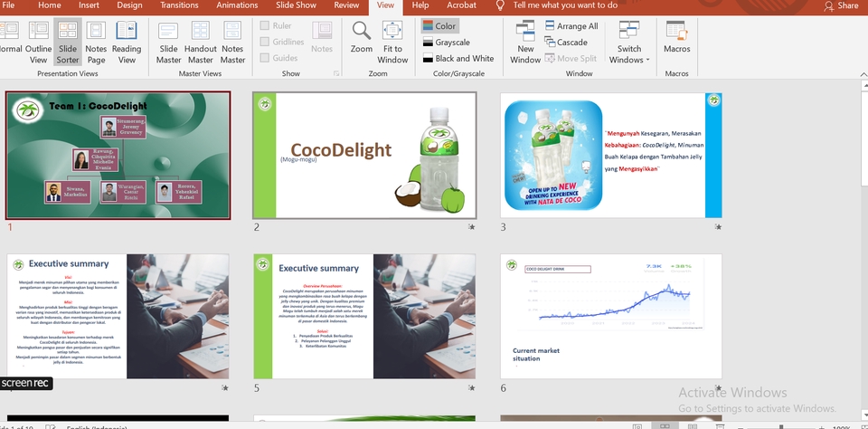This screenshot has width=868, height=429.
Task: Select the View tab
Action: pyautogui.click(x=385, y=5)
